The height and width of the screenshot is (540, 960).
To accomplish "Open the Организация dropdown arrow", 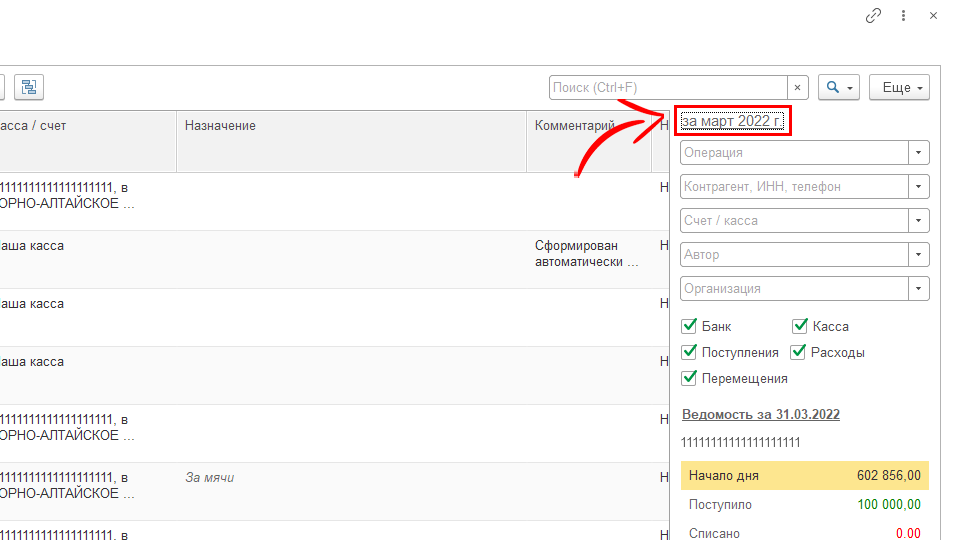I will pos(918,289).
